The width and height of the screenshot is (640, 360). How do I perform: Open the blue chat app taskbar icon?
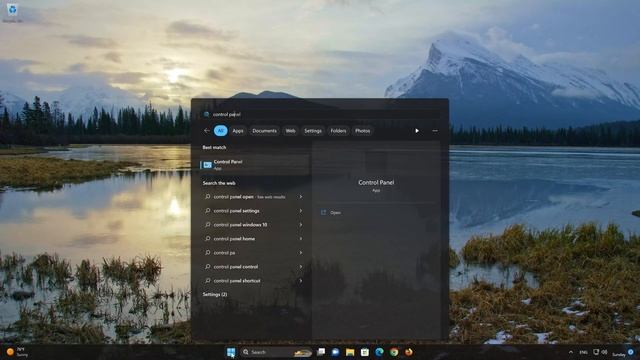tap(336, 352)
